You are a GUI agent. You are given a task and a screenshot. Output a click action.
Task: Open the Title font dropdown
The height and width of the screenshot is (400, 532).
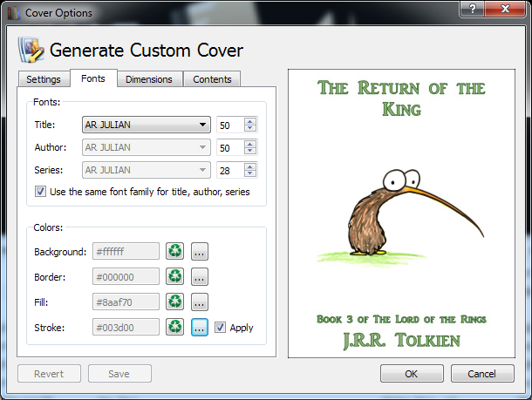pyautogui.click(x=147, y=125)
